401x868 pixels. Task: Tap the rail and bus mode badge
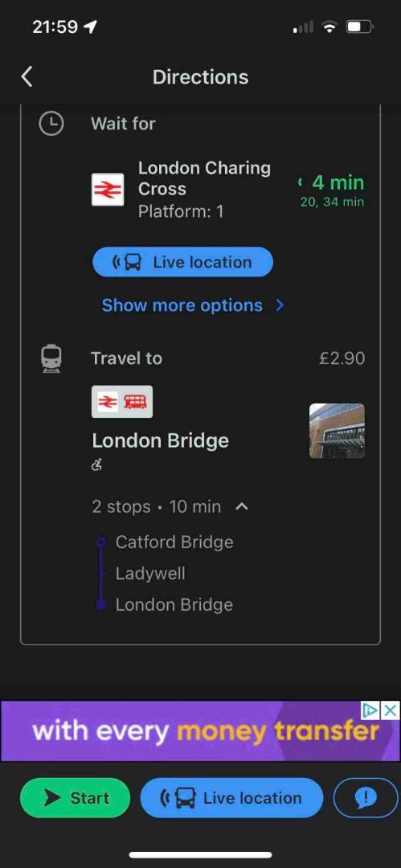(x=122, y=401)
